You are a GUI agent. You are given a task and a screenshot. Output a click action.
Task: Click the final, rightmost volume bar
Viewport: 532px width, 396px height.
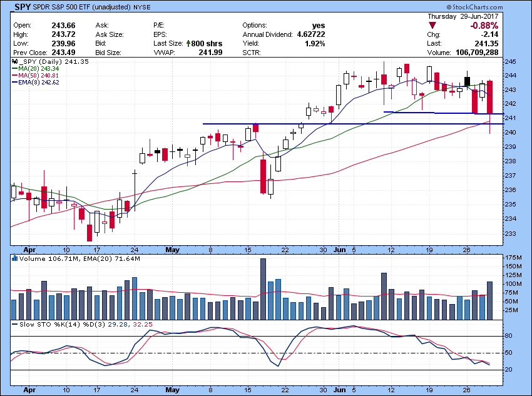tap(489, 301)
